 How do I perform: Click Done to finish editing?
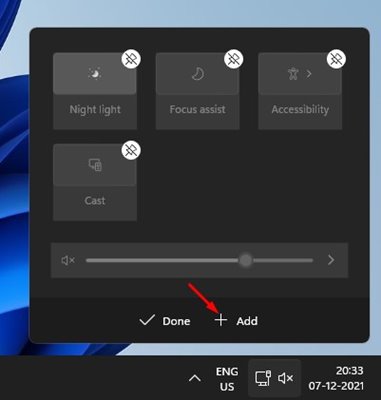pos(165,321)
